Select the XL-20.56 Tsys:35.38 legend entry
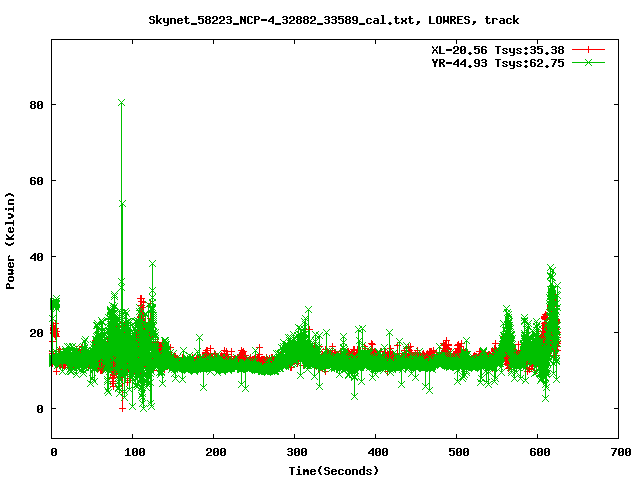Viewport: 640px width, 480px height. click(498, 50)
